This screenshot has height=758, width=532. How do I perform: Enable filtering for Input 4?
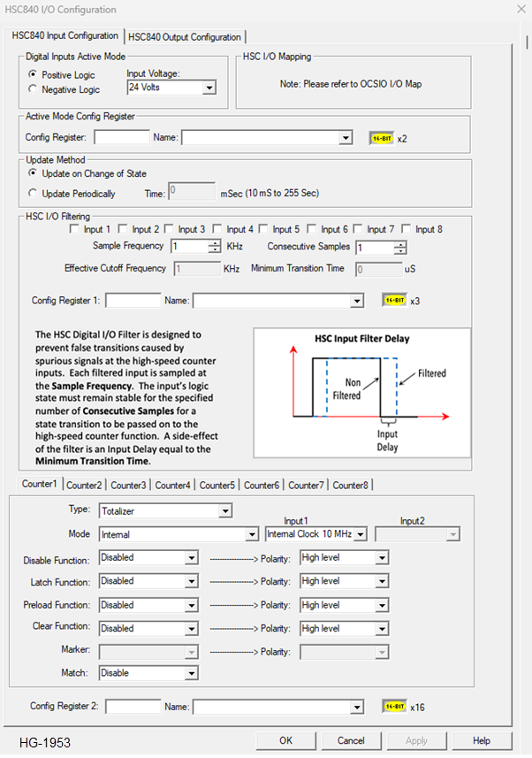click(217, 229)
